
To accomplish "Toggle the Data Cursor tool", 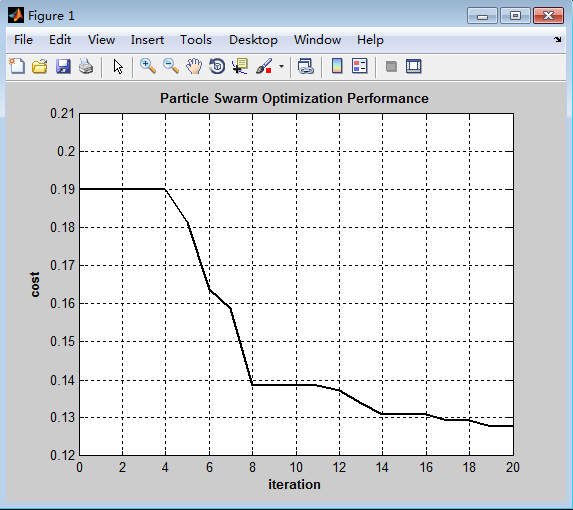I will pyautogui.click(x=240, y=66).
